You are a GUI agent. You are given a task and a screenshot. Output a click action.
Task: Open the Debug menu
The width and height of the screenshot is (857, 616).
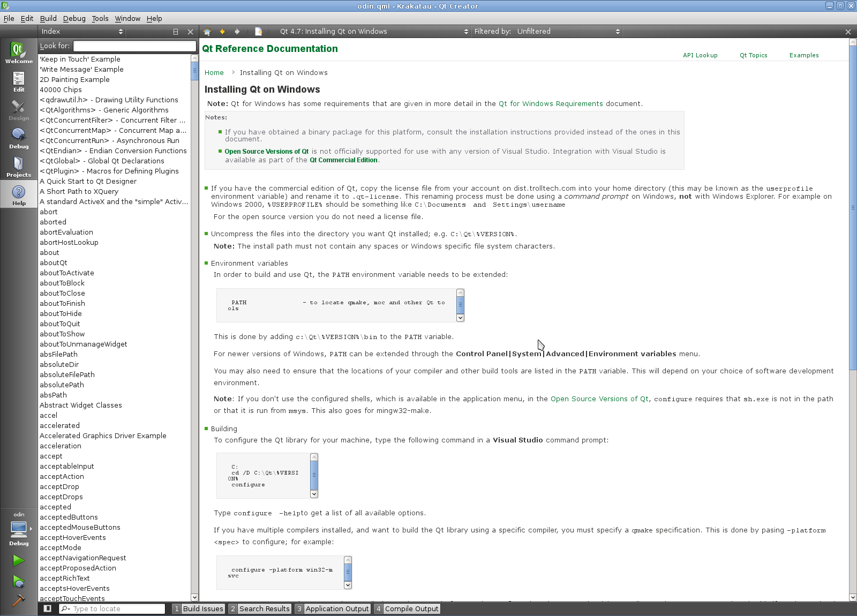click(x=74, y=18)
